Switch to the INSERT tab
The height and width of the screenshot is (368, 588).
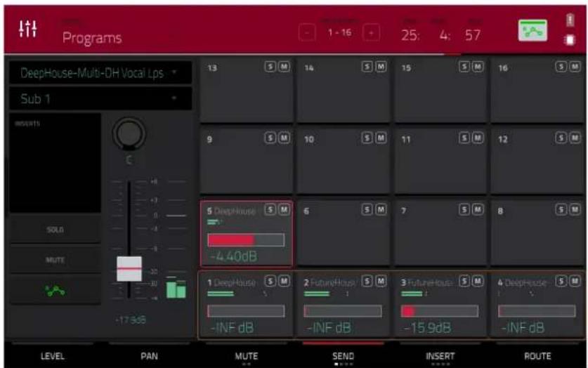440,355
